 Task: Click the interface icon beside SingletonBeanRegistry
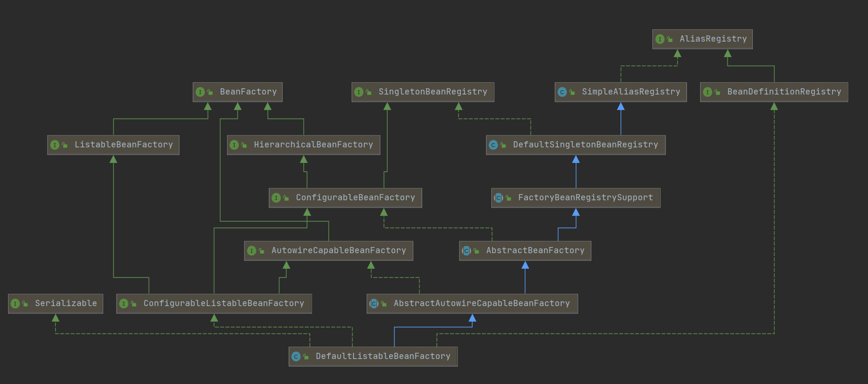click(359, 92)
